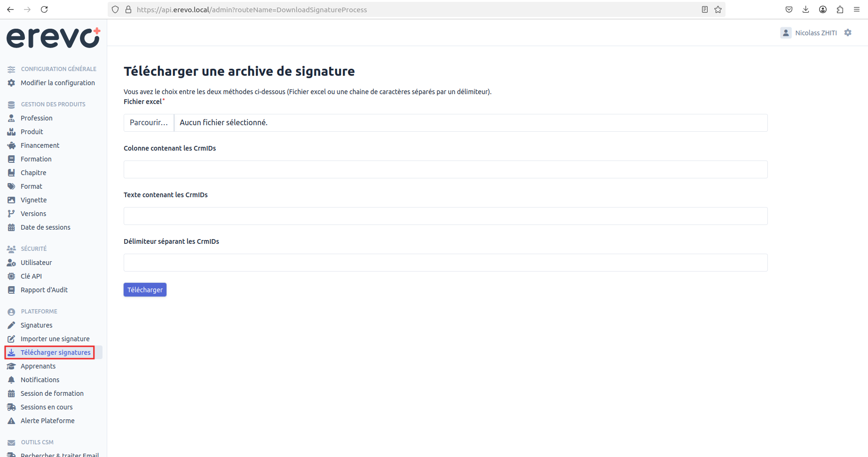
Task: Open the Produit menu entry
Action: pyautogui.click(x=32, y=132)
